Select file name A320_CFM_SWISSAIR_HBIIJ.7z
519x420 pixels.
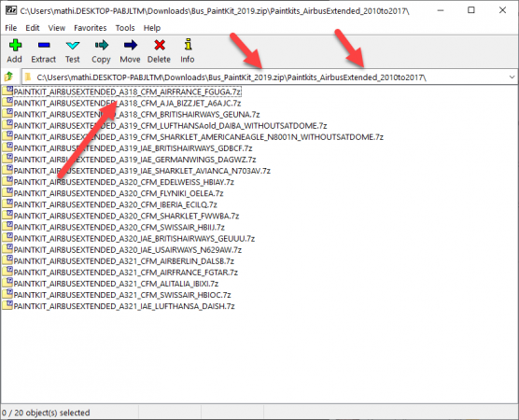(x=119, y=227)
